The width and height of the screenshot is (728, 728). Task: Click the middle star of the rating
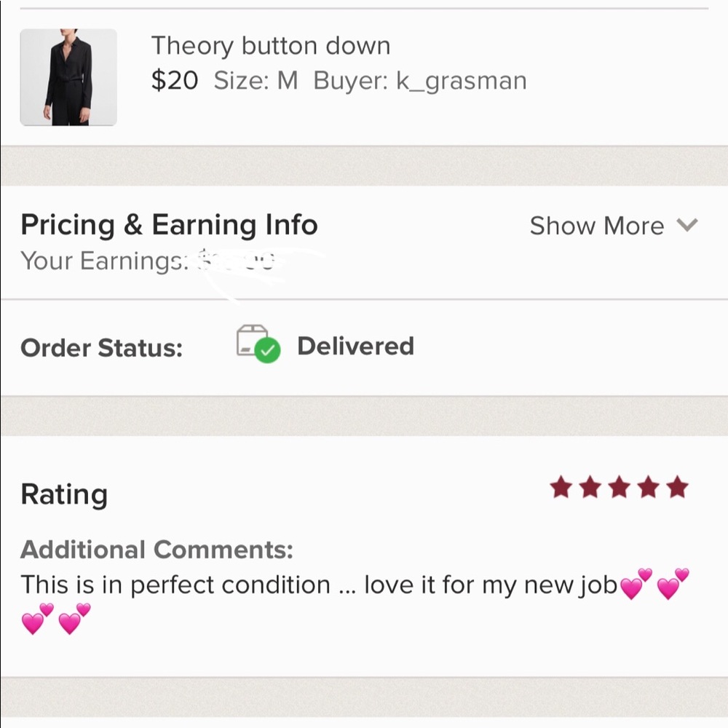(x=620, y=488)
